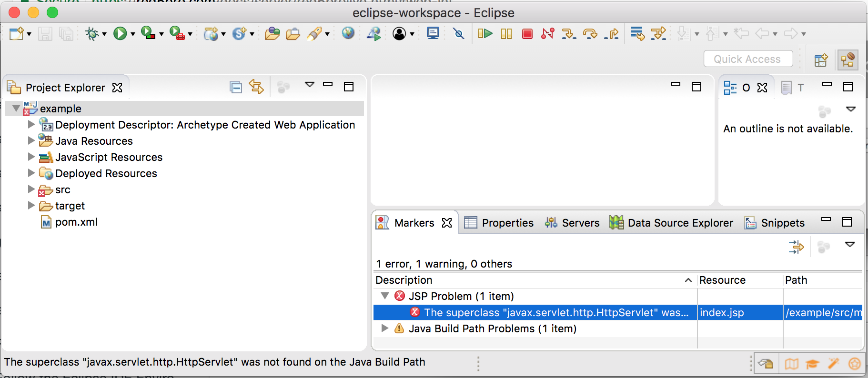The image size is (868, 378).
Task: Open the Search icon dropdown arrow
Action: (327, 34)
